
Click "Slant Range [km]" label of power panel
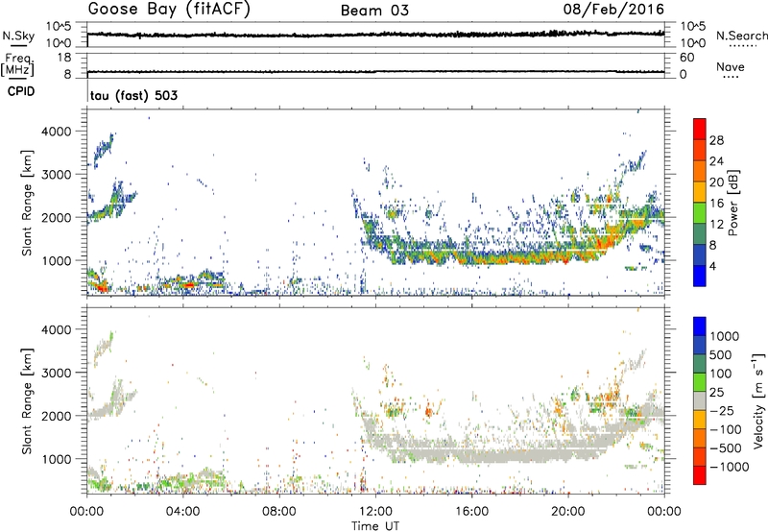[27, 203]
